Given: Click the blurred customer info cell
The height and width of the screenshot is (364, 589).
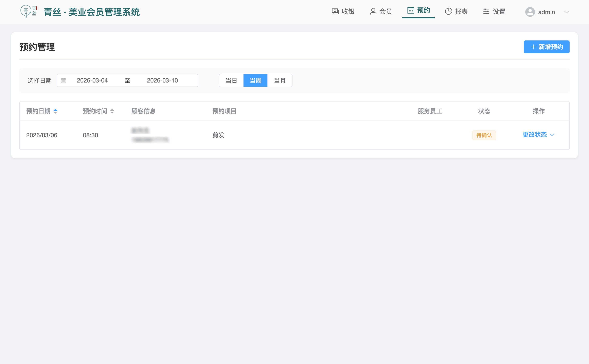Looking at the screenshot, I should click(x=150, y=135).
